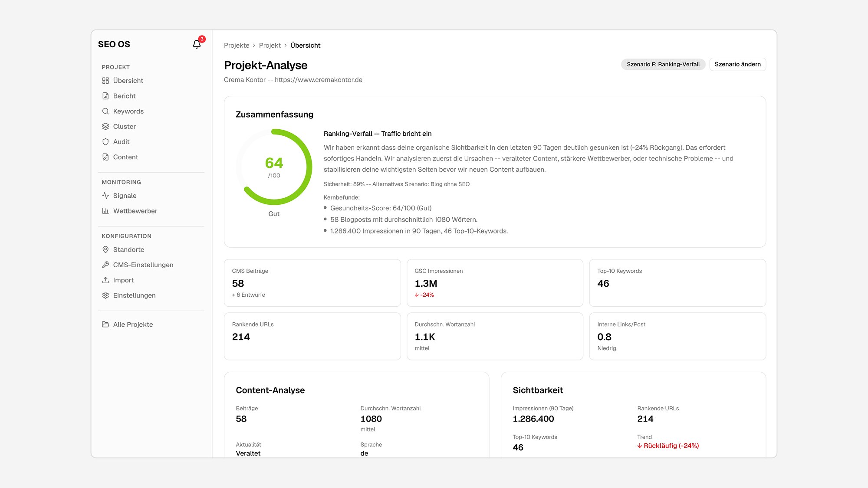Click the Übersicht grid icon in sidebar
The height and width of the screenshot is (488, 868).
click(105, 81)
